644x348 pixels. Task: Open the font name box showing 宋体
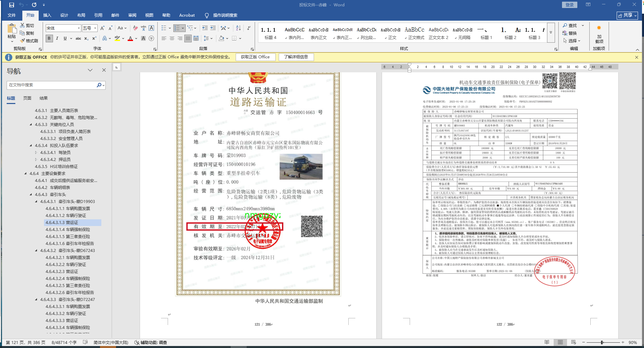coord(63,28)
